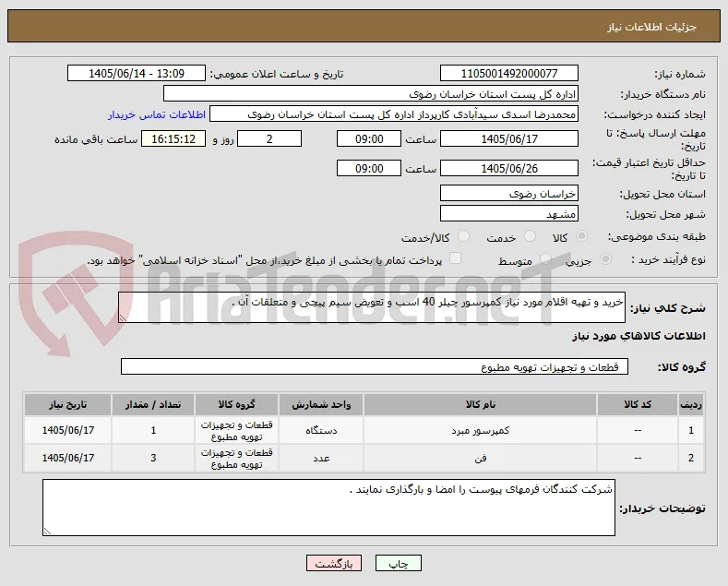Click the دستگاه unit cell

point(321,430)
